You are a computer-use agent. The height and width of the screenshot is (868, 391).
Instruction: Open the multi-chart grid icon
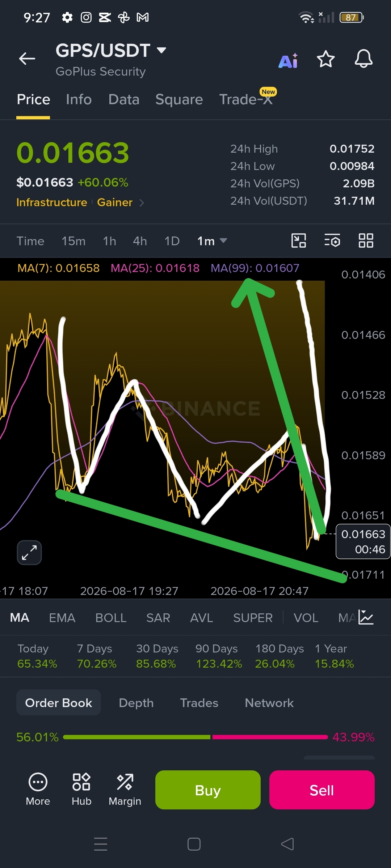point(366,241)
